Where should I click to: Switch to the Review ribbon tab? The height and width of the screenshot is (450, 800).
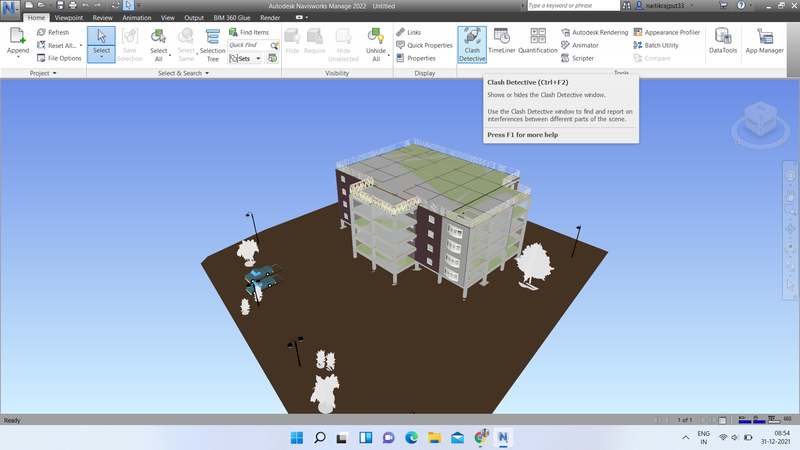102,17
